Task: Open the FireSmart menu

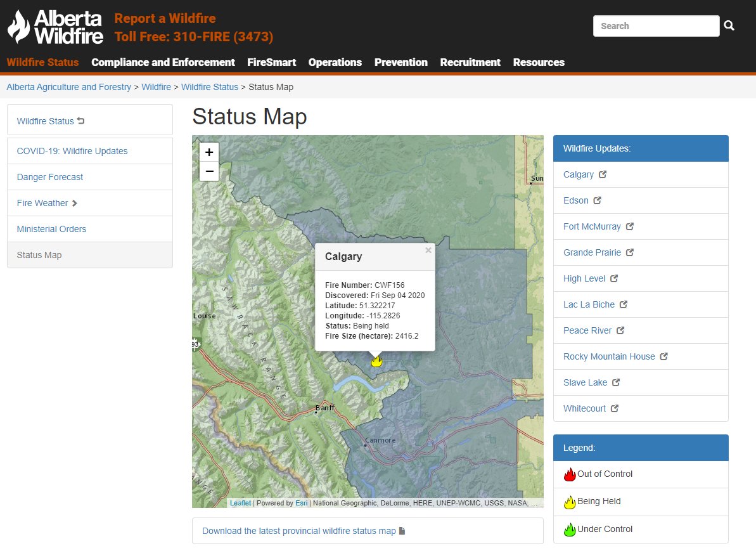Action: (x=271, y=62)
